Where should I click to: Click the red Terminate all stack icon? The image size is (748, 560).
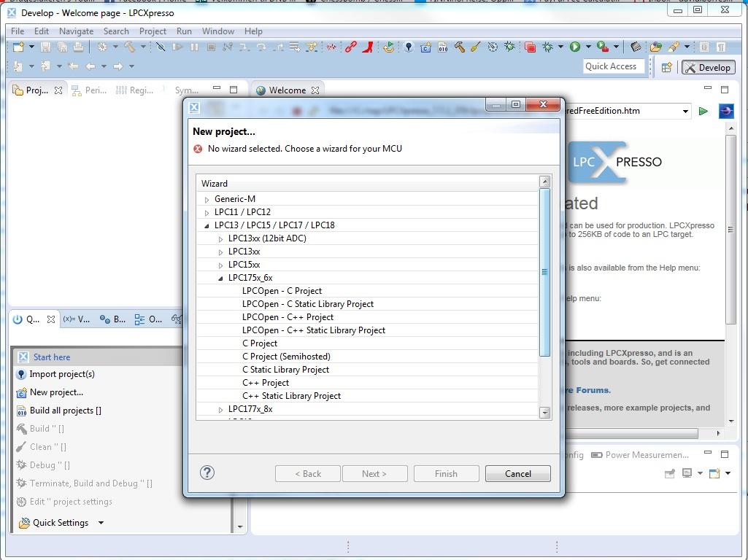coord(530,47)
